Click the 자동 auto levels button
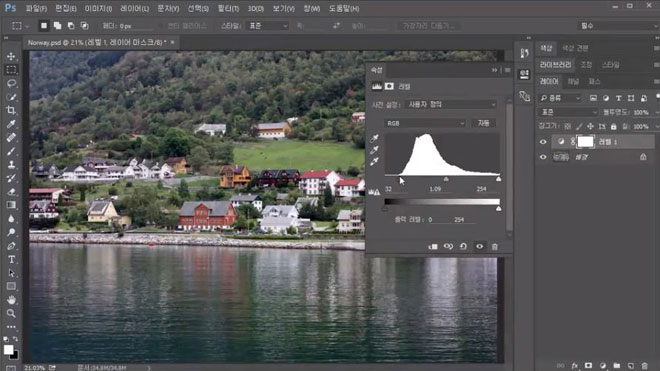Screen dimensions: 660x371 click(484, 123)
